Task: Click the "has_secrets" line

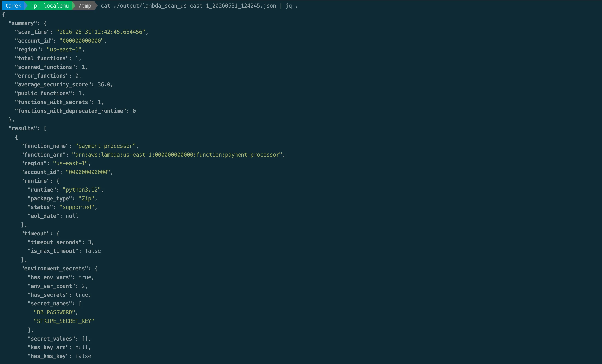Action: 59,295
